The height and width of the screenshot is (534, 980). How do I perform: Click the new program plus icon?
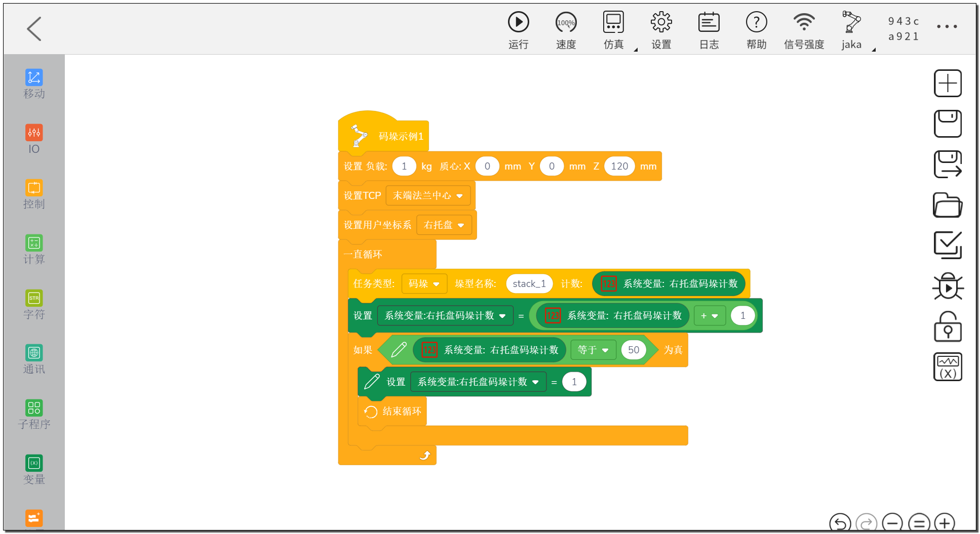pos(948,83)
